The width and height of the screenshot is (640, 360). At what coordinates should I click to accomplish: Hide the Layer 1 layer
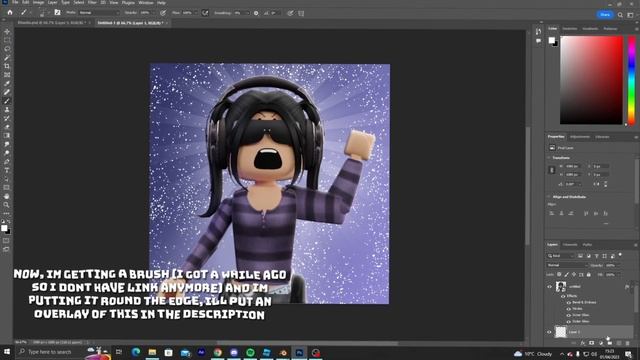(549, 332)
